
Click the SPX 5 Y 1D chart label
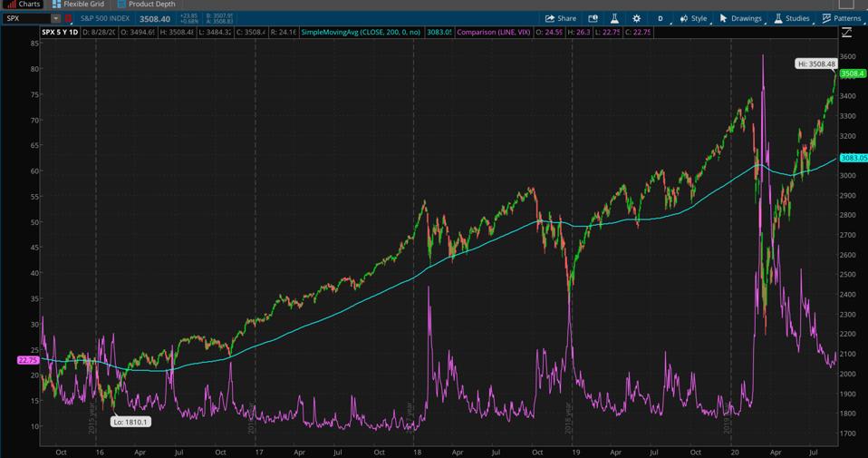click(x=60, y=33)
